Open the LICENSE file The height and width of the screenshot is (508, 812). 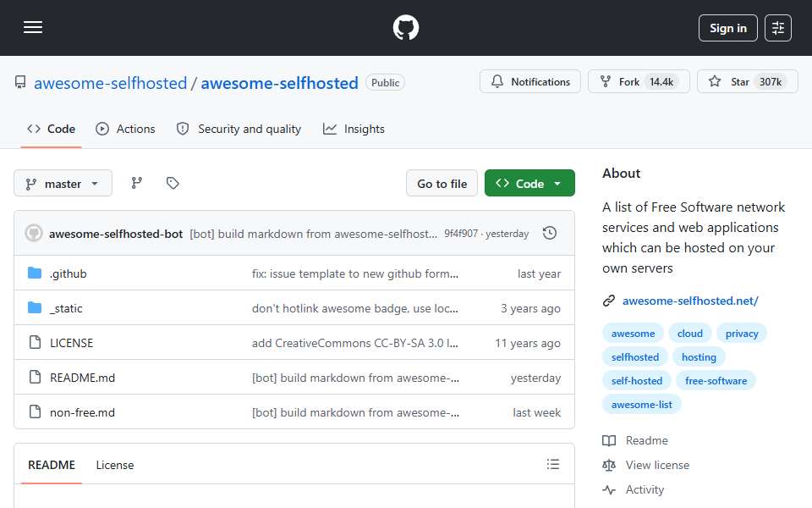(71, 343)
